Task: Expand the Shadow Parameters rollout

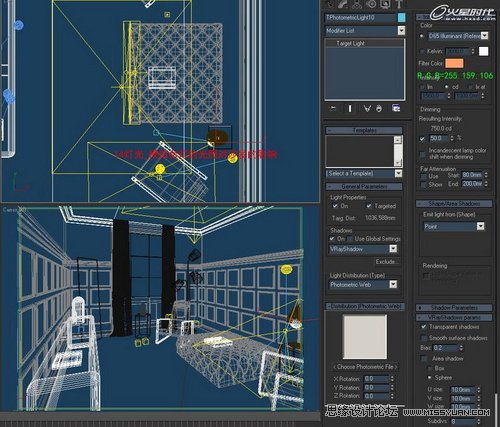Action: click(454, 307)
